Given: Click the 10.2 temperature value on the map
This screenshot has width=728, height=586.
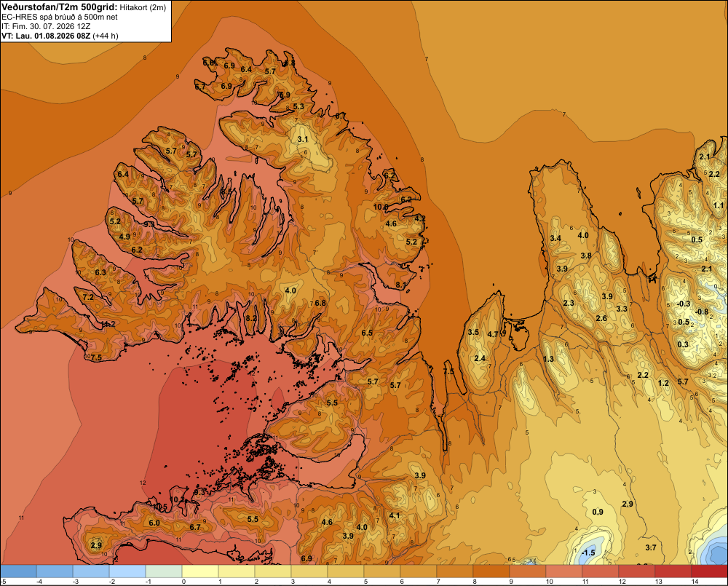Looking at the screenshot, I should [x=177, y=499].
